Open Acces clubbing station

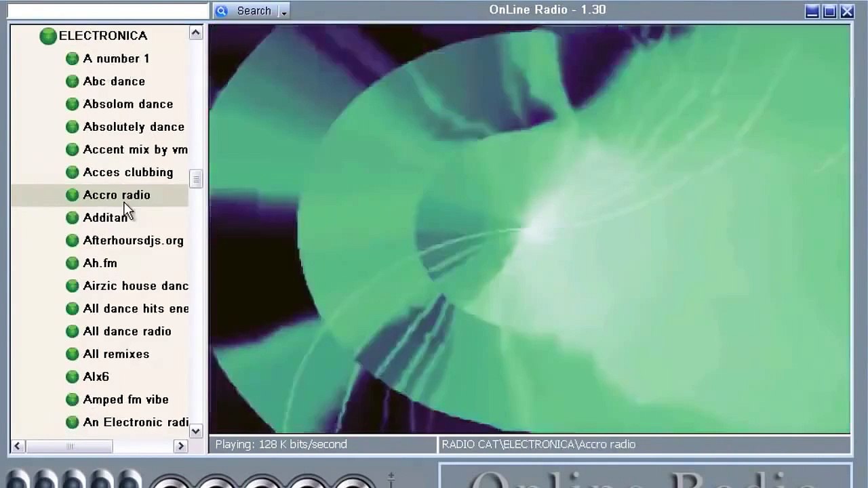(x=127, y=172)
